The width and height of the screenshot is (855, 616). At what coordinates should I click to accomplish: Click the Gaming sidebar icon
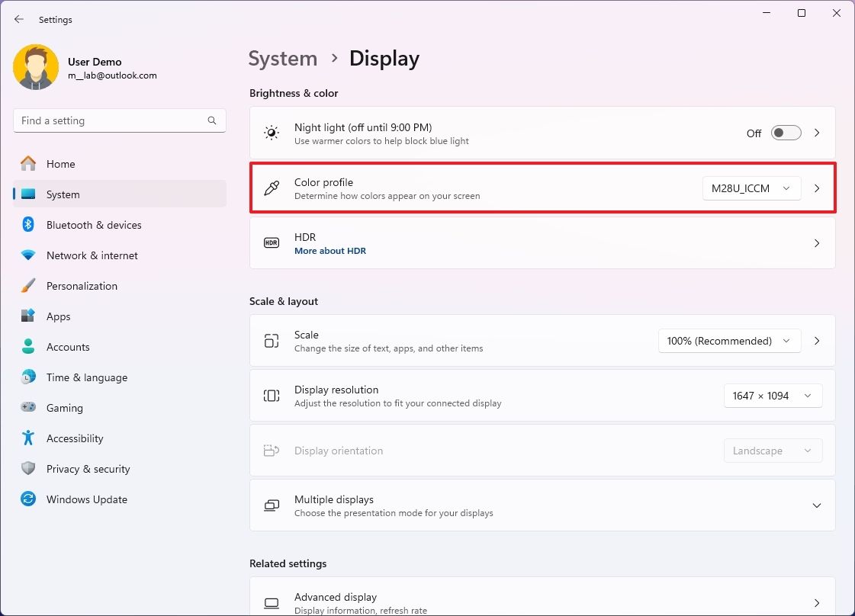coord(28,408)
